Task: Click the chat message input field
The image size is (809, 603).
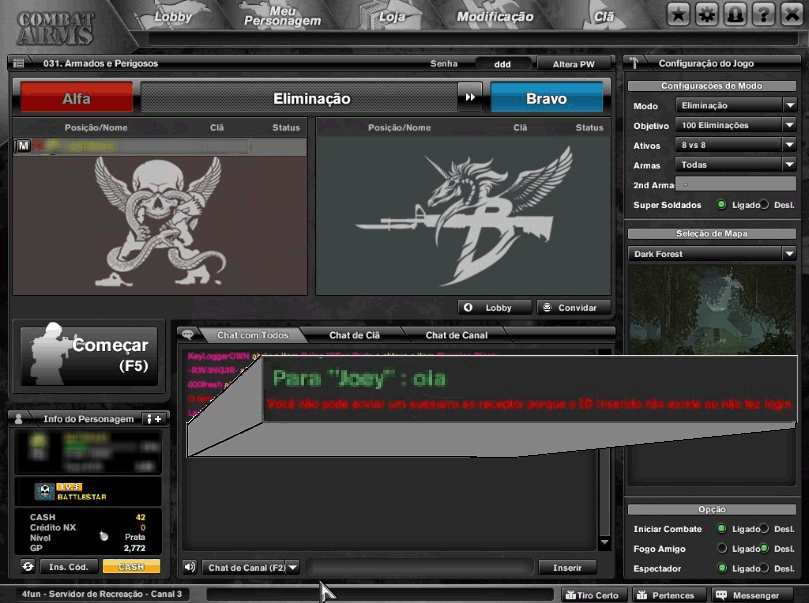Action: 420,567
